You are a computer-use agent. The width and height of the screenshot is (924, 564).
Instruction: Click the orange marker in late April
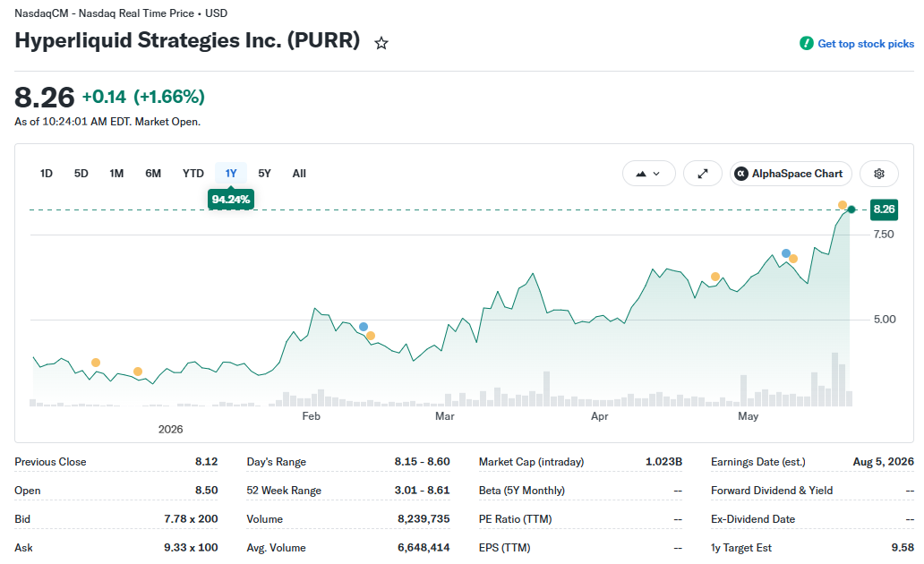pos(715,277)
